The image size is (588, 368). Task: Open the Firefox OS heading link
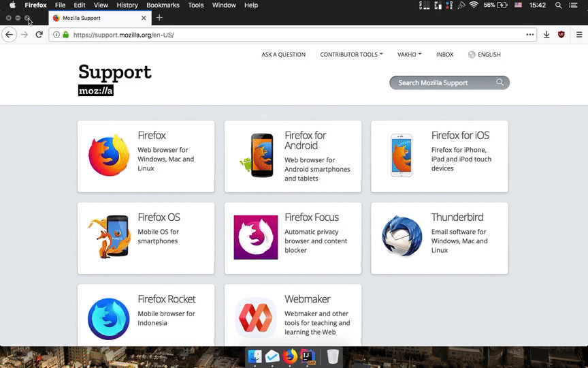(x=159, y=217)
